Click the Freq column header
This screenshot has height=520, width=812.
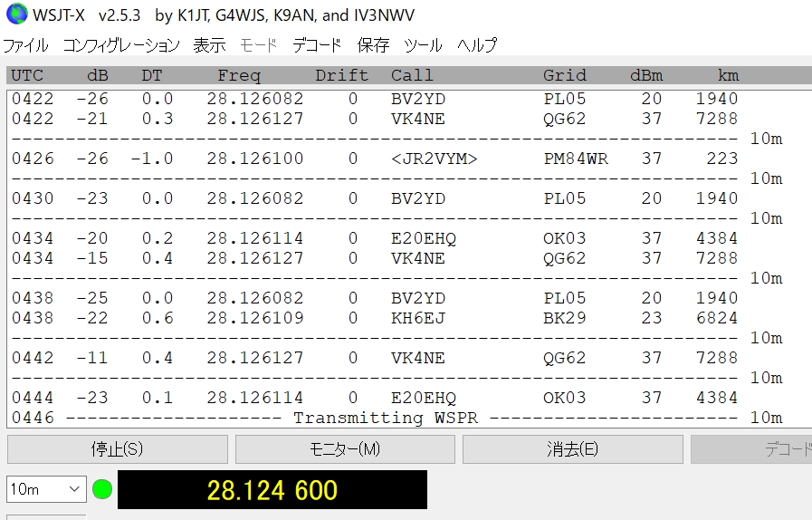point(239,76)
